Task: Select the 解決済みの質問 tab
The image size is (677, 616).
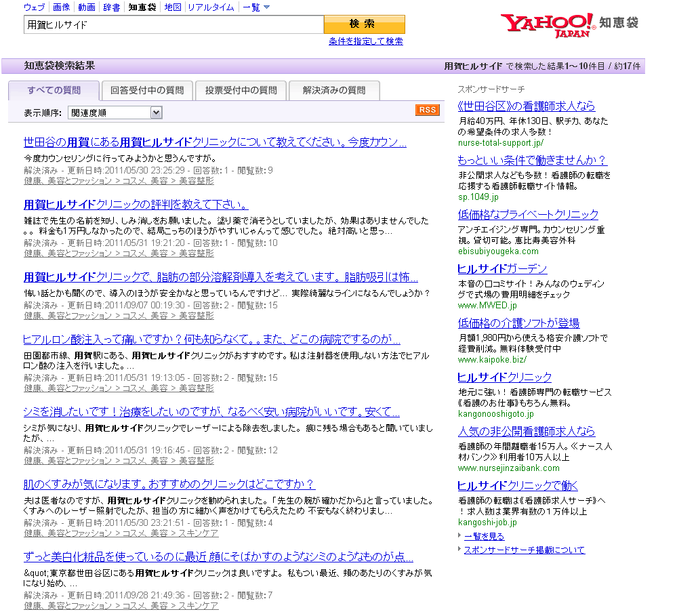Action: 334,90
